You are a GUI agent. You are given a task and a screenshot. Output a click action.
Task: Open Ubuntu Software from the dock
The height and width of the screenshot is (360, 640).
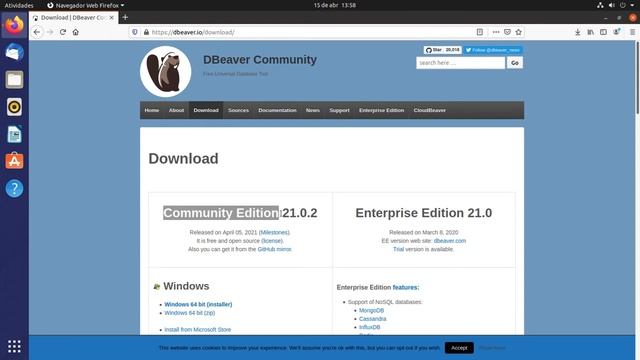click(x=14, y=161)
